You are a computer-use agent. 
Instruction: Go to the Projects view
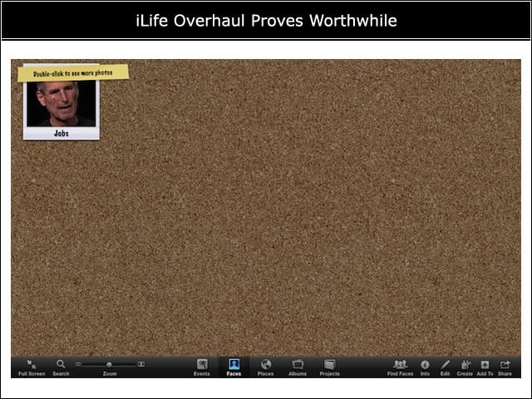click(x=329, y=367)
